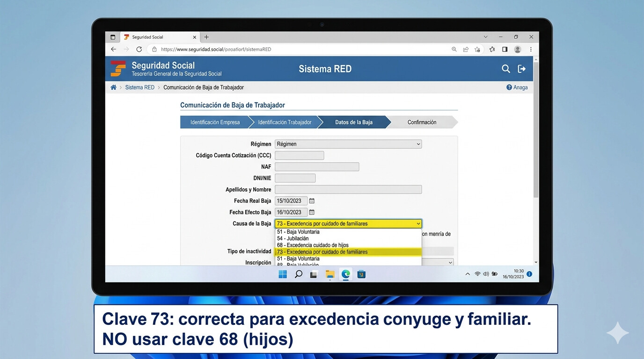Go to Identificación Trabajador step
This screenshot has width=644, height=359.
tap(285, 122)
